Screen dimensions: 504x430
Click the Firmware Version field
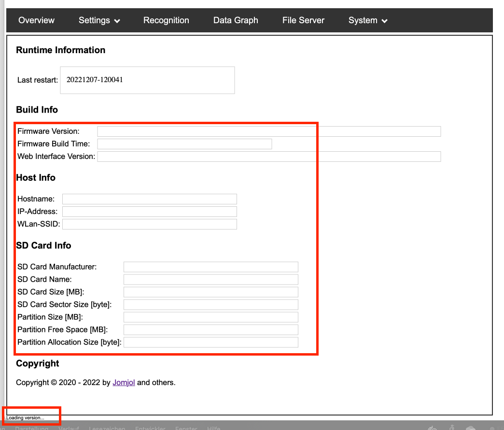[269, 131]
